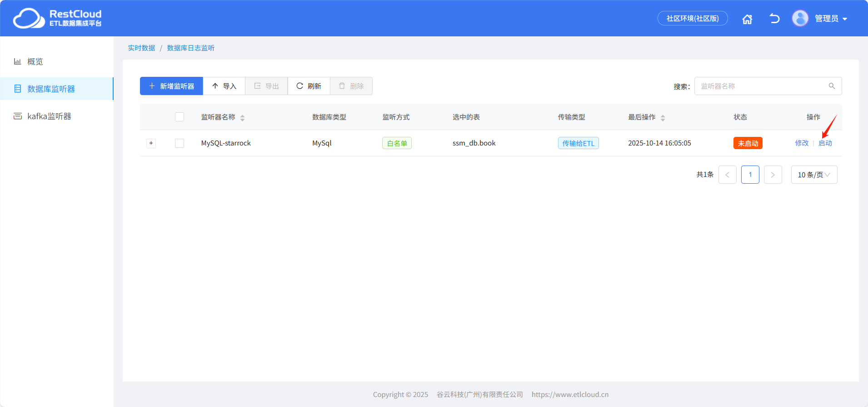Go to previous page arrow
The image size is (868, 407).
727,175
